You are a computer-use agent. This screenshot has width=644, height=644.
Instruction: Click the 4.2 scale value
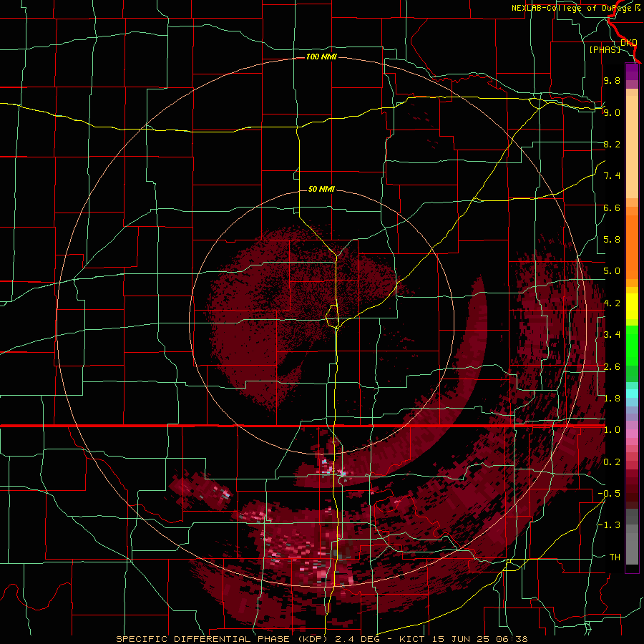coord(612,303)
